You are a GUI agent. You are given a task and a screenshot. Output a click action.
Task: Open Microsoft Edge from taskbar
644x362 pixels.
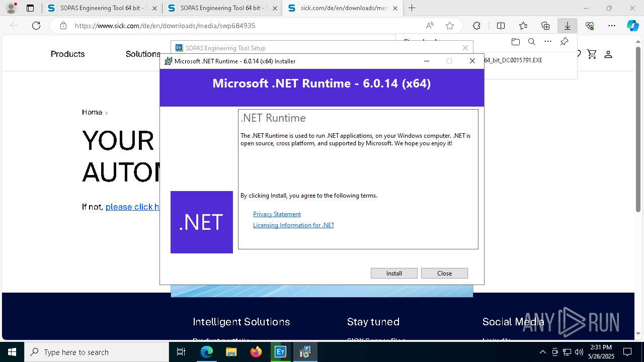207,352
